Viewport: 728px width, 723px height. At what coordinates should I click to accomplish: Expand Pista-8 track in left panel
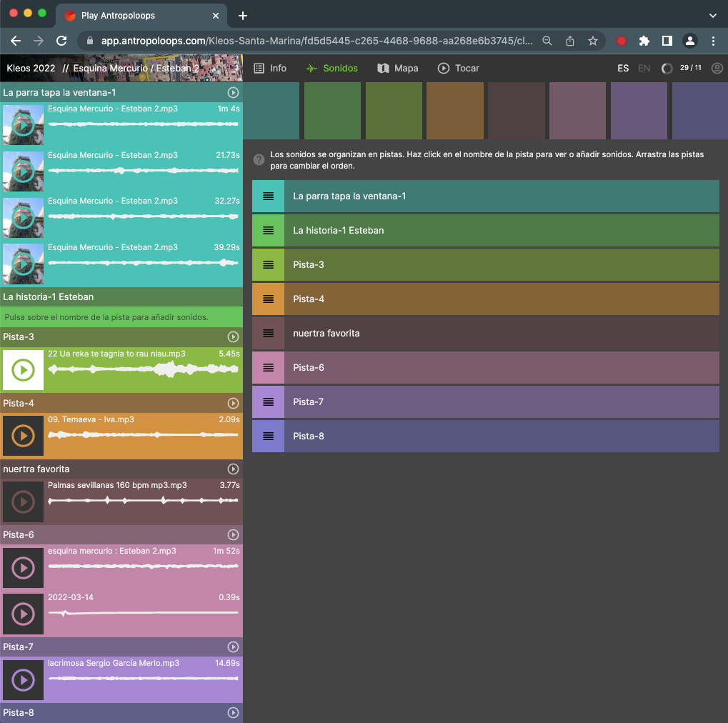point(19,713)
